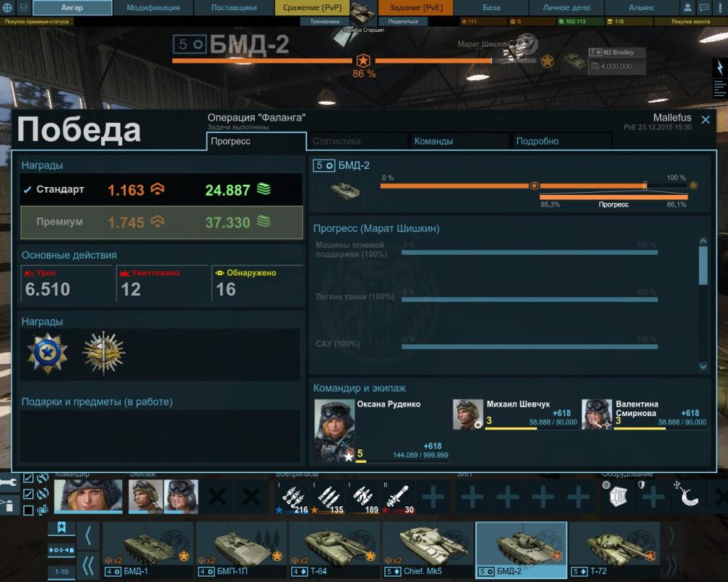Open the Личное дело menu
This screenshot has width=728, height=582.
[566, 7]
